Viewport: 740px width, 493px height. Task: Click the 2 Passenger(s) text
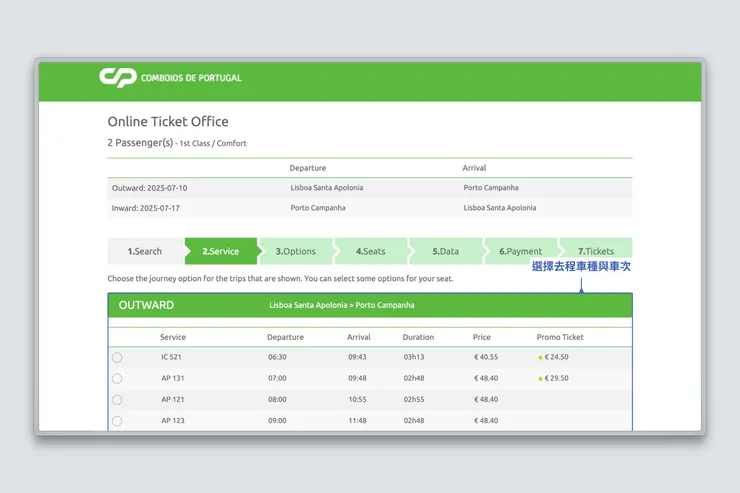pyautogui.click(x=140, y=143)
